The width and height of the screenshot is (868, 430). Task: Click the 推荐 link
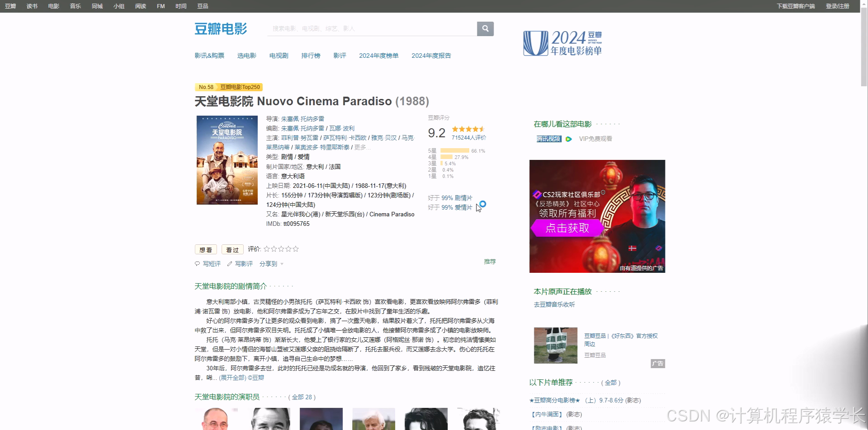pyautogui.click(x=490, y=262)
